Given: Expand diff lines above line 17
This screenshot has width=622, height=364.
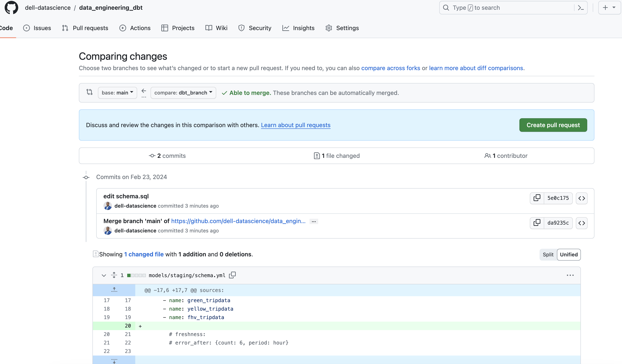Looking at the screenshot, I should tap(114, 290).
